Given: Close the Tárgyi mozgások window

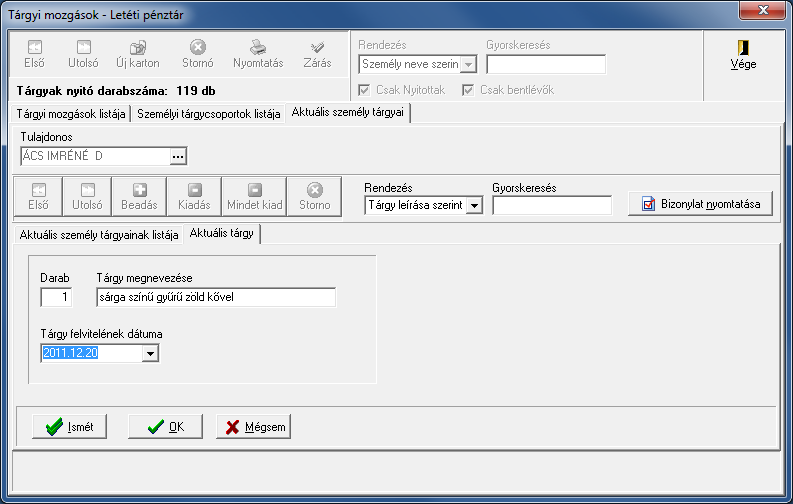Looking at the screenshot, I should pyautogui.click(x=763, y=10).
